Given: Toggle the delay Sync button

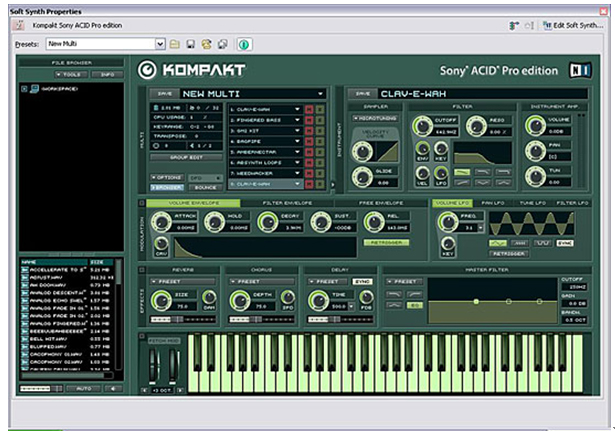Looking at the screenshot, I should pos(363,283).
